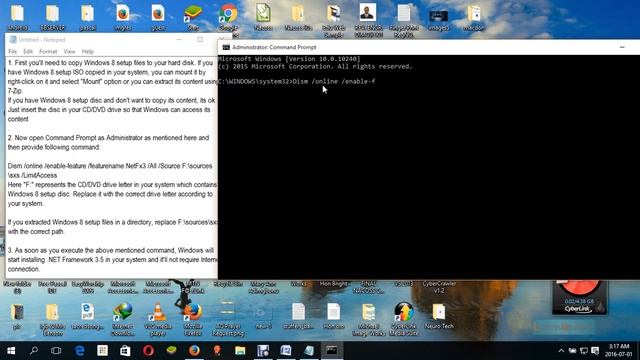Open BlueStacks from the taskbar
This screenshot has width=640, height=360.
[x=171, y=351]
